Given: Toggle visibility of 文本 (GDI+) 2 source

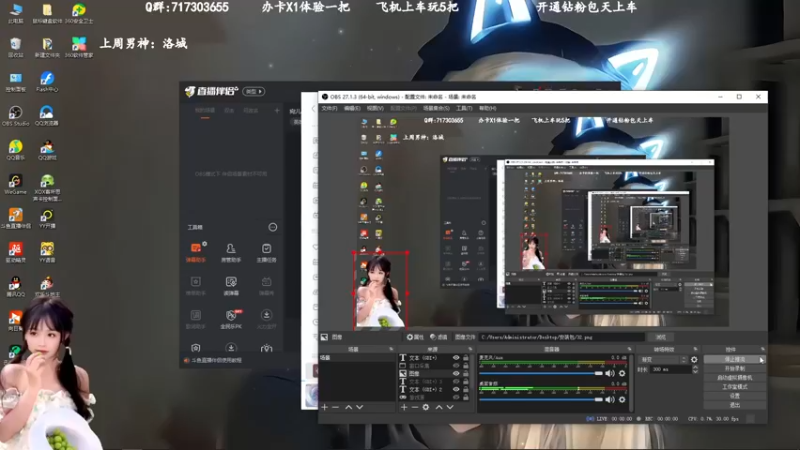Looking at the screenshot, I should 456,389.
